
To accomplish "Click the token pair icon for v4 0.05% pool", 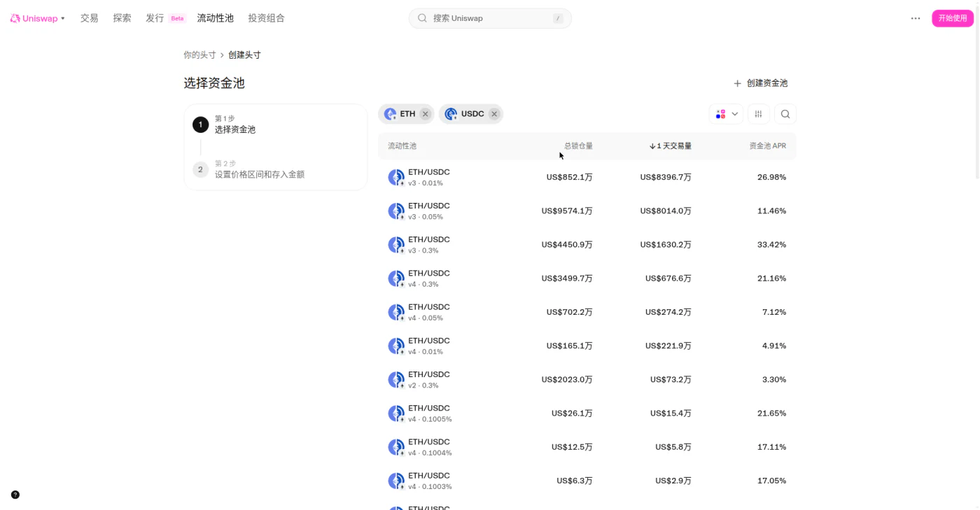I will coord(396,312).
